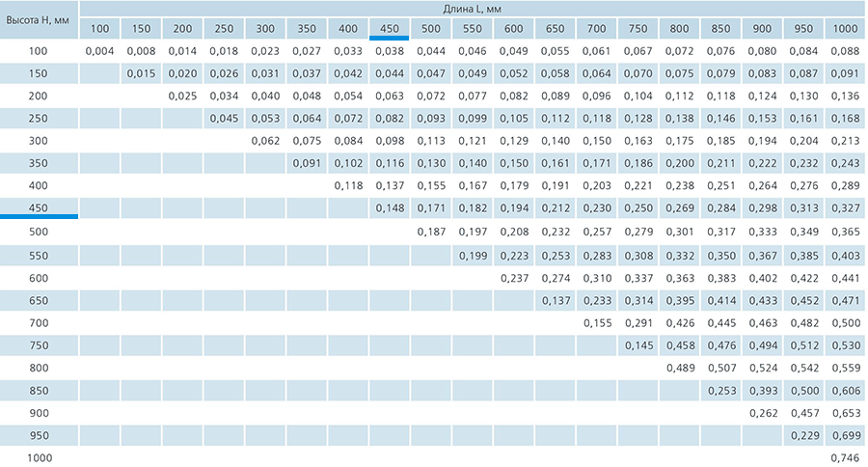Click the value 0,237 in row 600
Image resolution: width=868 pixels, height=467 pixels.
[x=514, y=279]
